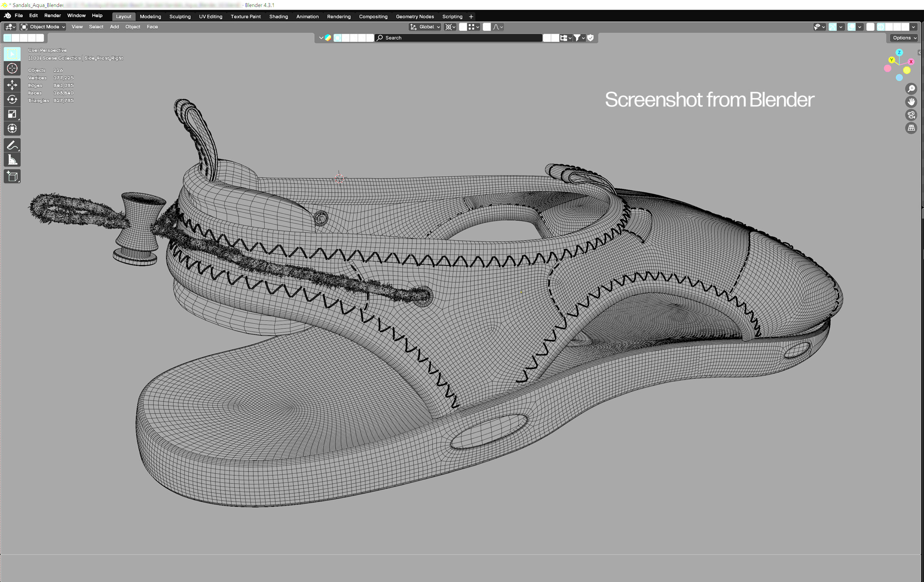This screenshot has height=582, width=924.
Task: Toggle viewport gizmos display
Action: (x=832, y=27)
